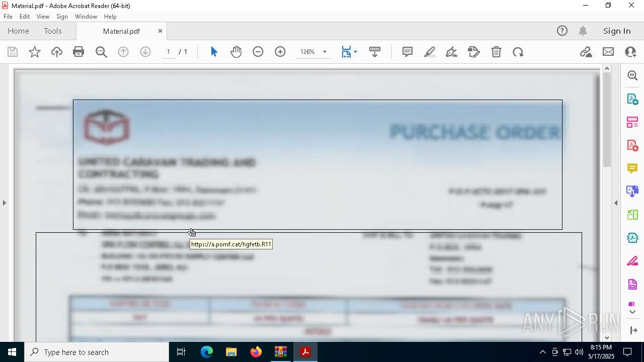The height and width of the screenshot is (362, 644).
Task: Open the Window menu
Action: click(86, 17)
